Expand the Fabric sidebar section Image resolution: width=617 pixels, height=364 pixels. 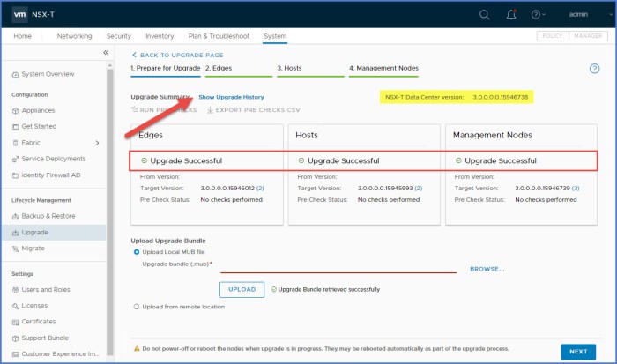click(97, 143)
